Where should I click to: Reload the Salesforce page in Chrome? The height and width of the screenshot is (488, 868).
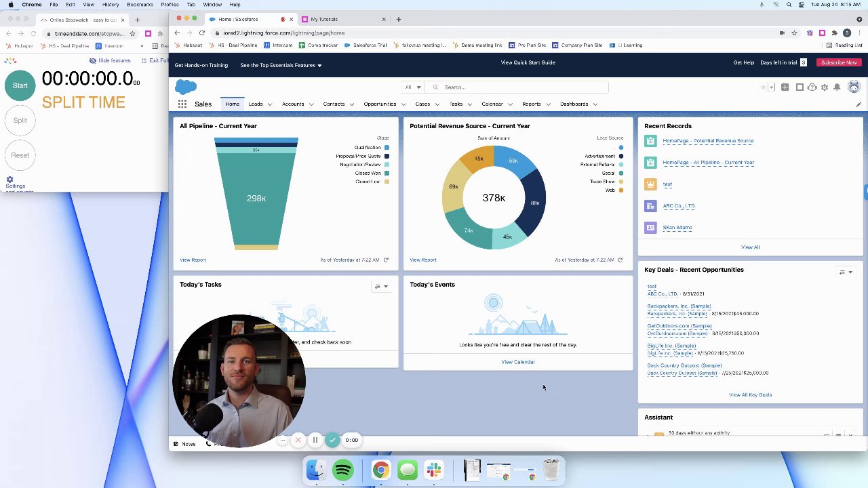tap(202, 33)
